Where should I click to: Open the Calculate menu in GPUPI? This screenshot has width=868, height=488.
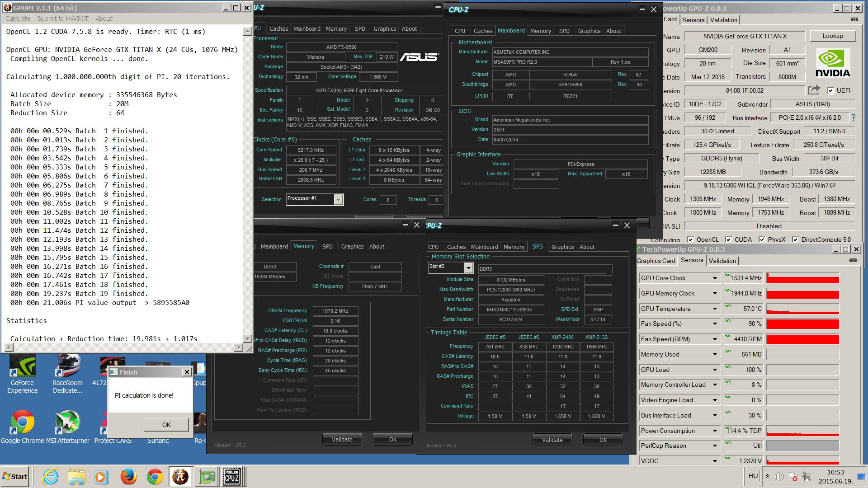pyautogui.click(x=18, y=19)
